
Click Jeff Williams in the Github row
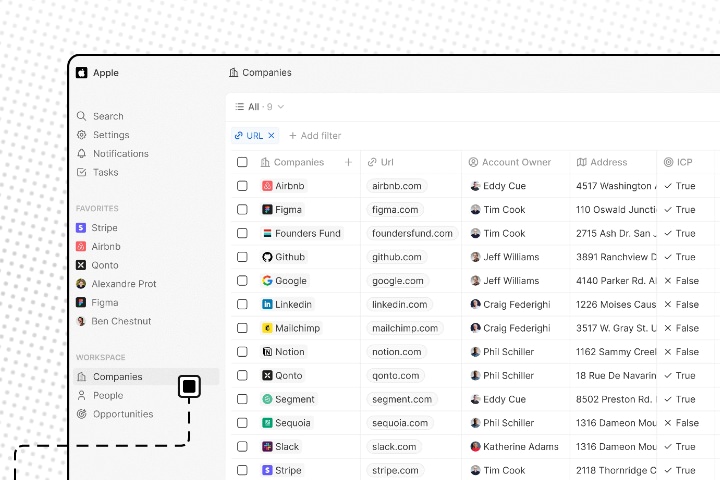505,257
